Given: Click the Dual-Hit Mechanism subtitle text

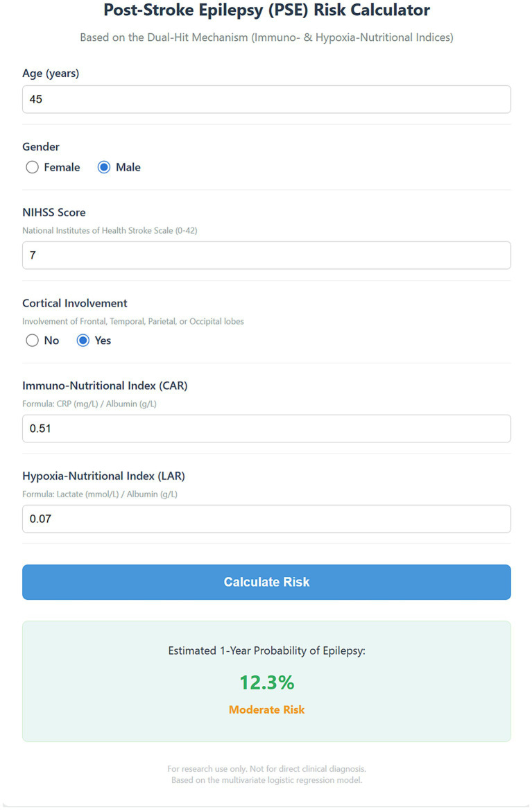Looking at the screenshot, I should click(x=266, y=37).
